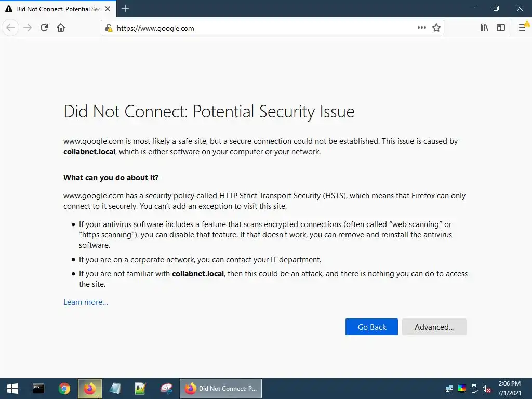The width and height of the screenshot is (532, 399).
Task: Go to the Firefox home page
Action: (61, 28)
